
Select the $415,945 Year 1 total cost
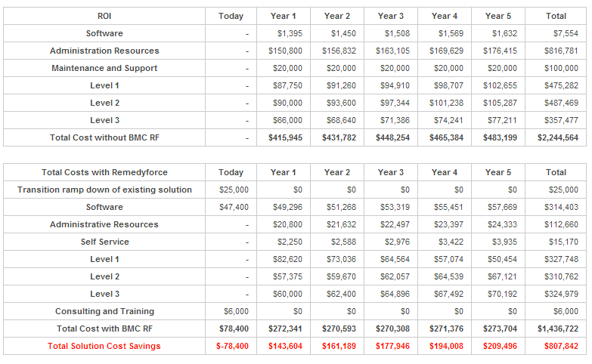click(285, 137)
